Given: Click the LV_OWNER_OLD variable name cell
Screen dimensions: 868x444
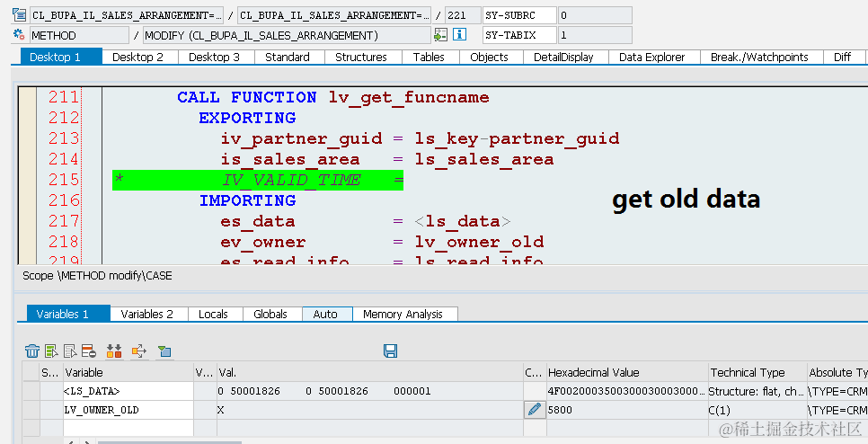Looking at the screenshot, I should tap(128, 410).
